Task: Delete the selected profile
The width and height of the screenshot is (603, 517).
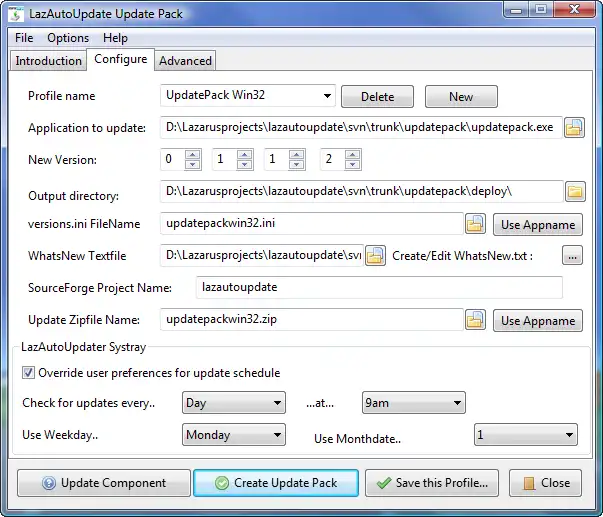Action: click(x=377, y=97)
